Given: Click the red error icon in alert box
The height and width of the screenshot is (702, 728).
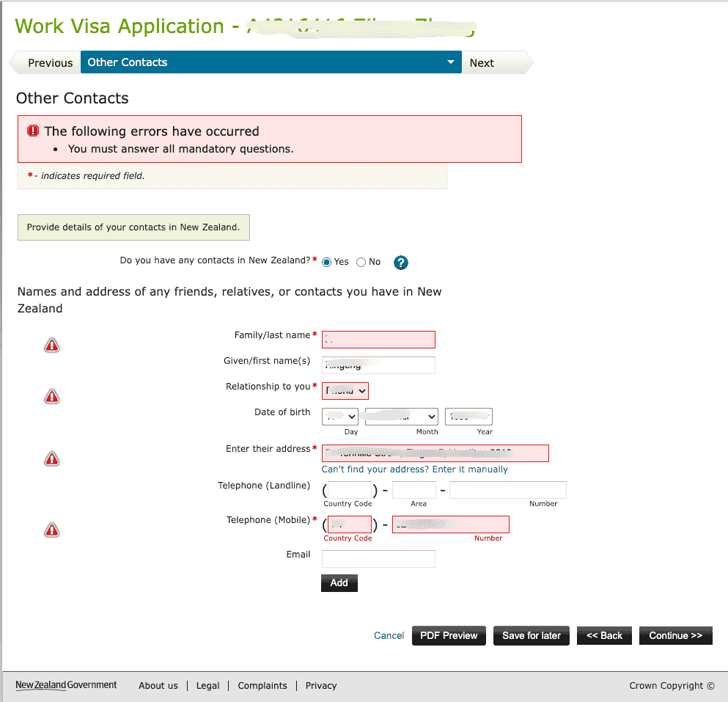Looking at the screenshot, I should point(33,131).
